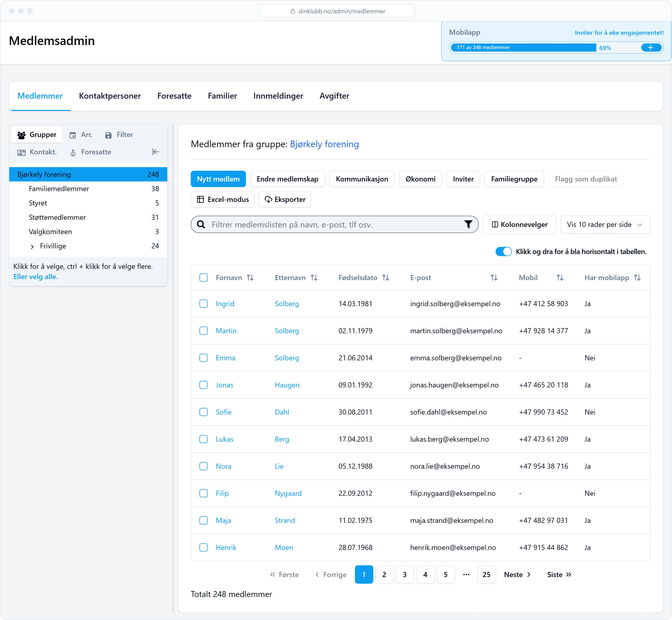Collapse sidebar with arrow-to-bar icon

click(155, 152)
